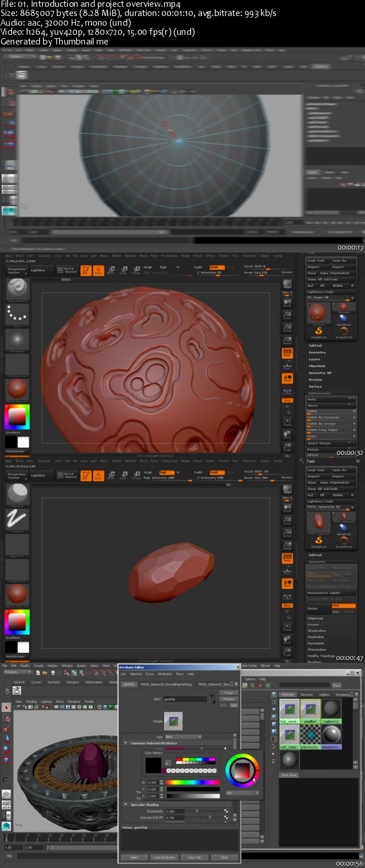Open the Type Blinn dropdown
Screen dimensions: 365x868
pyautogui.click(x=183, y=736)
